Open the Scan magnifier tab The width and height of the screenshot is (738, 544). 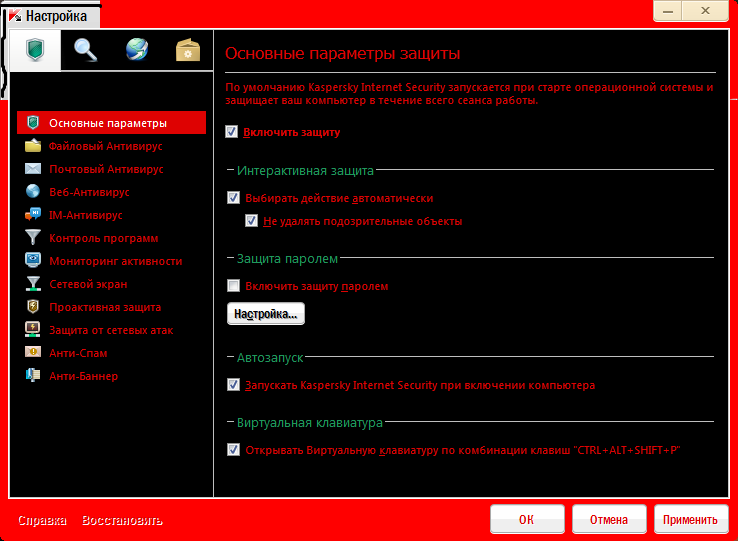[x=86, y=50]
